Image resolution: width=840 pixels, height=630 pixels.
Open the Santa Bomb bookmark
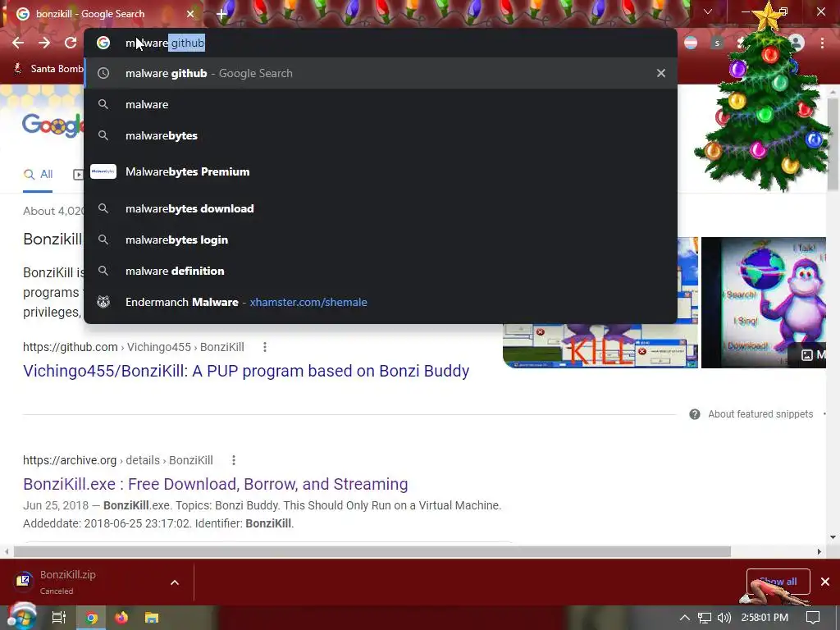pyautogui.click(x=49, y=69)
